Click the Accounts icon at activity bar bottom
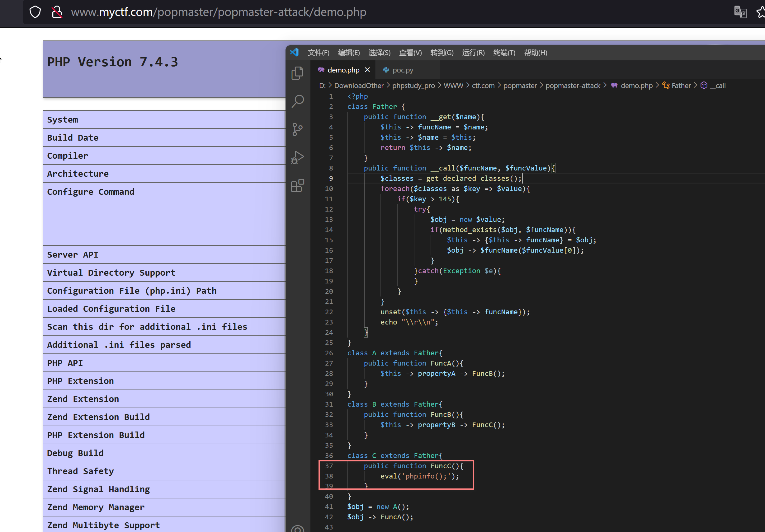The height and width of the screenshot is (532, 765). (298, 529)
